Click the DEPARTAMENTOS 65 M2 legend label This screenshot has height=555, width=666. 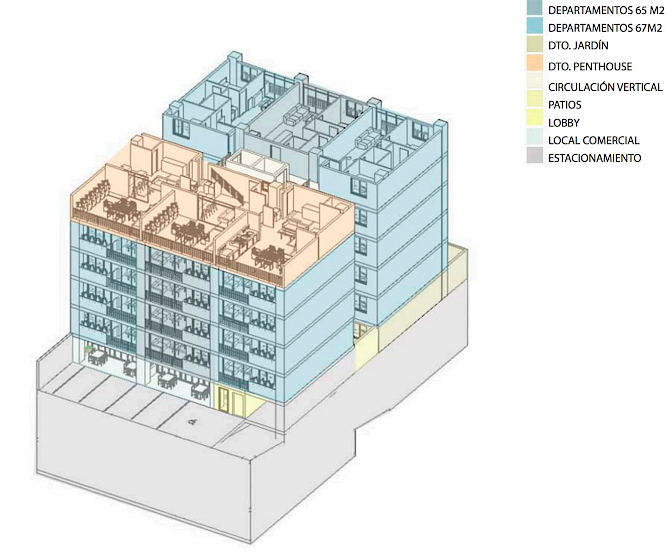604,9
